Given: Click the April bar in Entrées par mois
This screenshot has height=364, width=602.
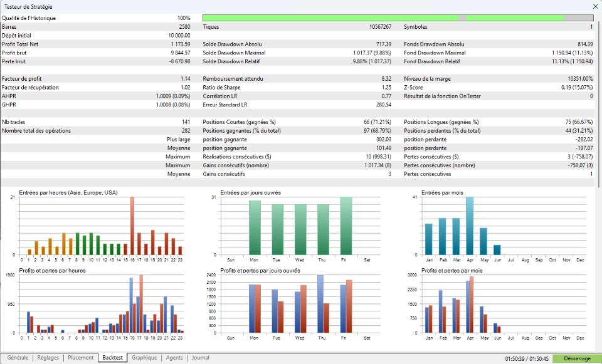Looking at the screenshot, I should click(470, 226).
